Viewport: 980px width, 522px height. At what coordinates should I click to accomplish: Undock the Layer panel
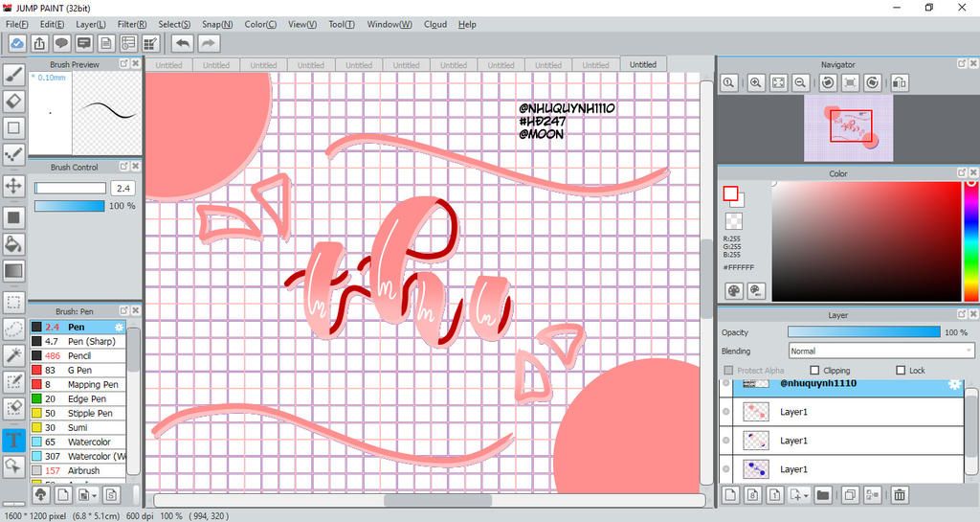click(x=962, y=314)
